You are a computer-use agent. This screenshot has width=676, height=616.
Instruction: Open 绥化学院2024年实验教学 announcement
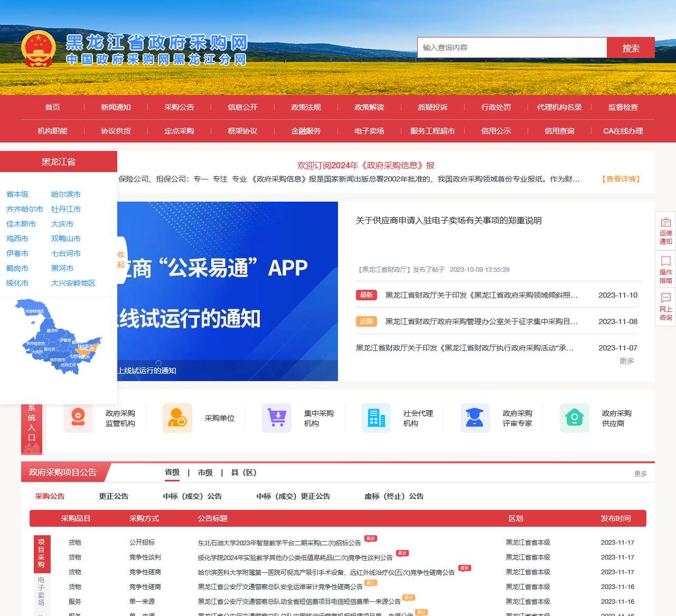295,557
